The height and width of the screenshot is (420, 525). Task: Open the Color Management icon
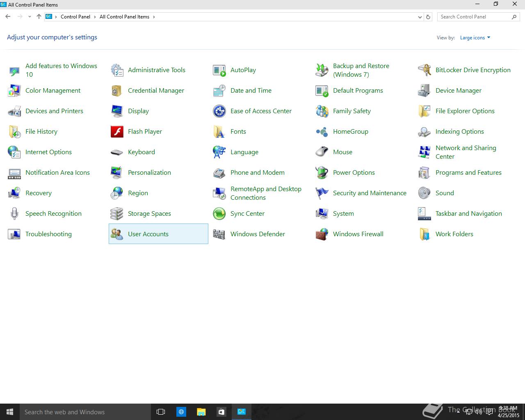[x=14, y=91]
